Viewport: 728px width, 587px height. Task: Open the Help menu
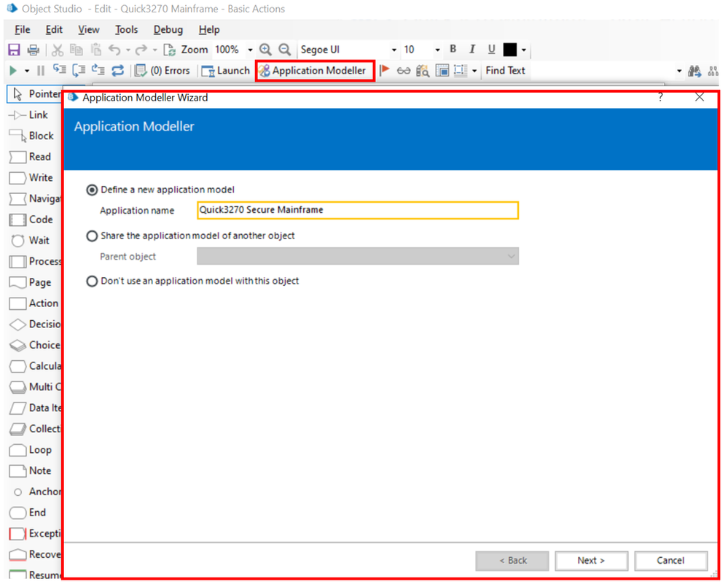click(209, 30)
